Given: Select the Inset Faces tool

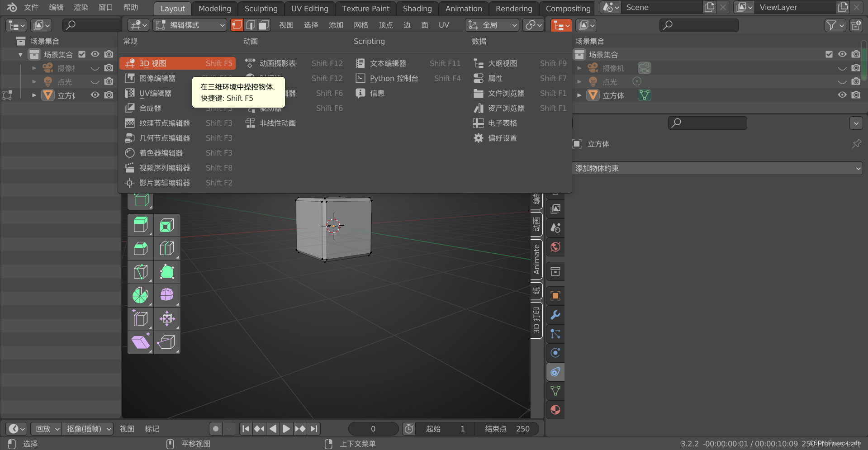Looking at the screenshot, I should tap(167, 225).
